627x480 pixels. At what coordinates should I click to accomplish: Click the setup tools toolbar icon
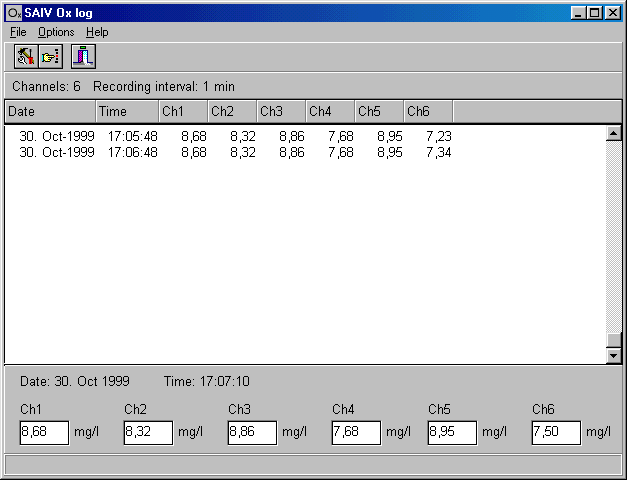(26, 57)
